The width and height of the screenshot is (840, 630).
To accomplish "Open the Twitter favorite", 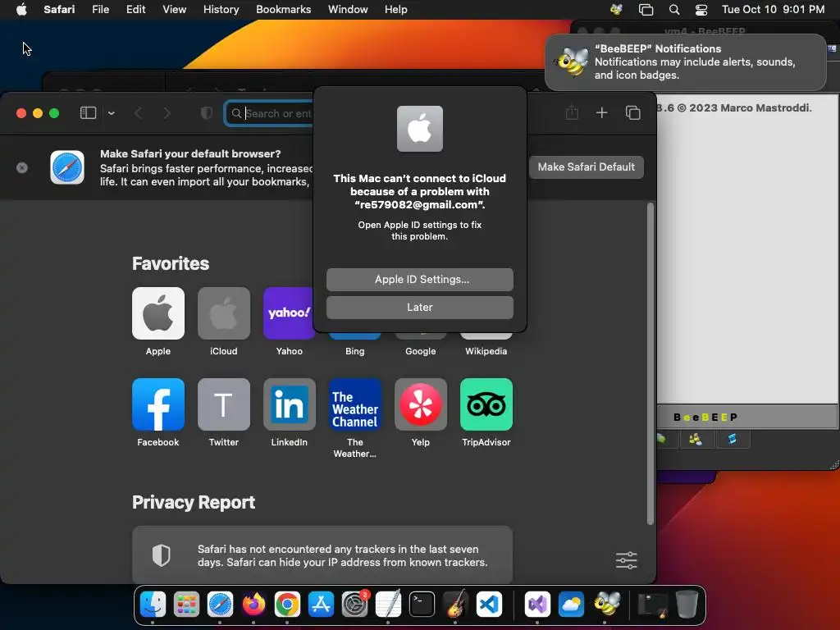I will coord(223,404).
